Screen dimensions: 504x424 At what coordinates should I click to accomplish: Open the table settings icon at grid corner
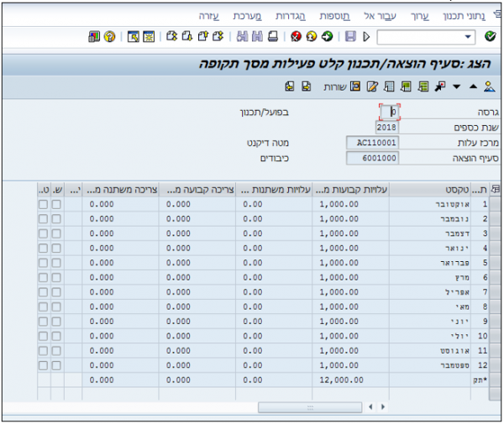coord(496,190)
